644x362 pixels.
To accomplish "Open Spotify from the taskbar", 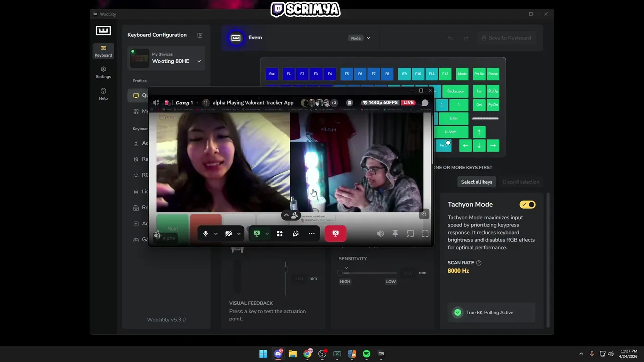I will coord(367,354).
